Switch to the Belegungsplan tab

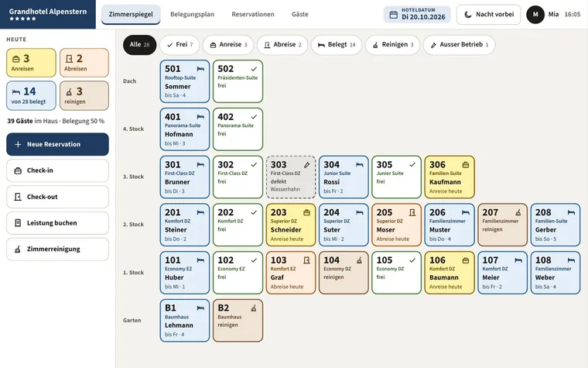192,14
